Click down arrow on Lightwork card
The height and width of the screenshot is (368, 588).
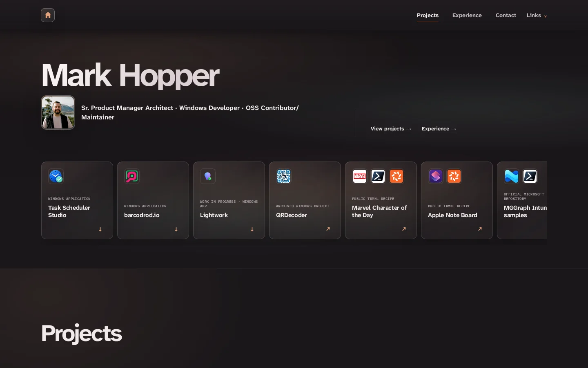point(252,229)
